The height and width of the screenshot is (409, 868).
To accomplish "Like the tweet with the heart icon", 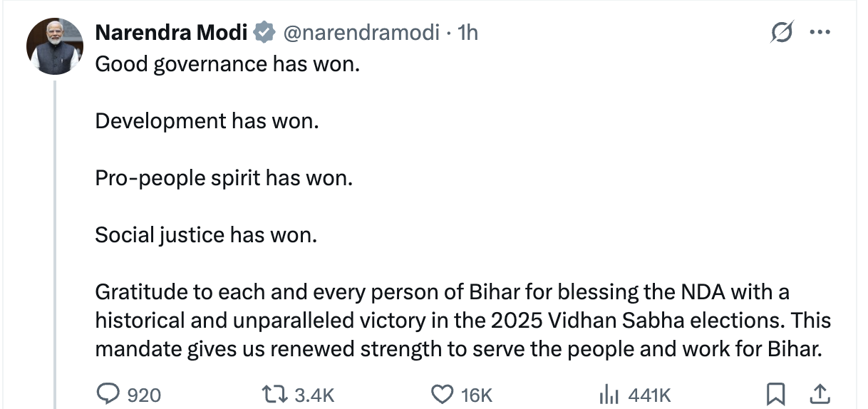I will coord(443,394).
